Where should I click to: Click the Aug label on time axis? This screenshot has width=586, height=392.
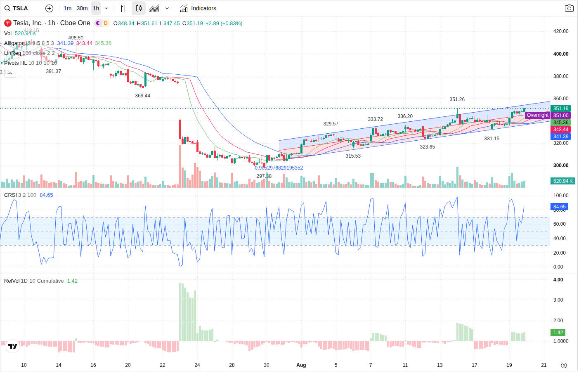pos(301,365)
